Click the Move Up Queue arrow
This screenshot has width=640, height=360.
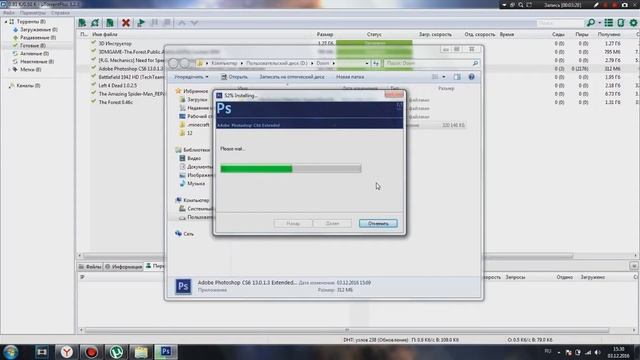click(182, 23)
